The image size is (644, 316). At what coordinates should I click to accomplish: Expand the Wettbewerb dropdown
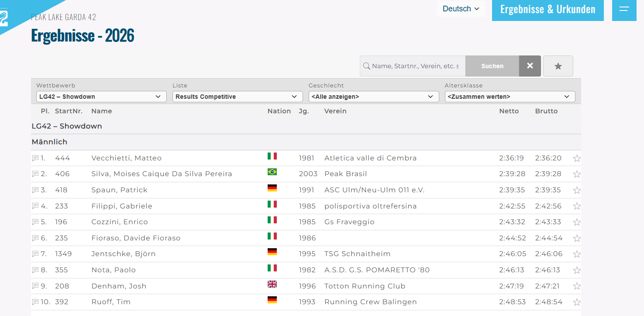click(x=101, y=97)
